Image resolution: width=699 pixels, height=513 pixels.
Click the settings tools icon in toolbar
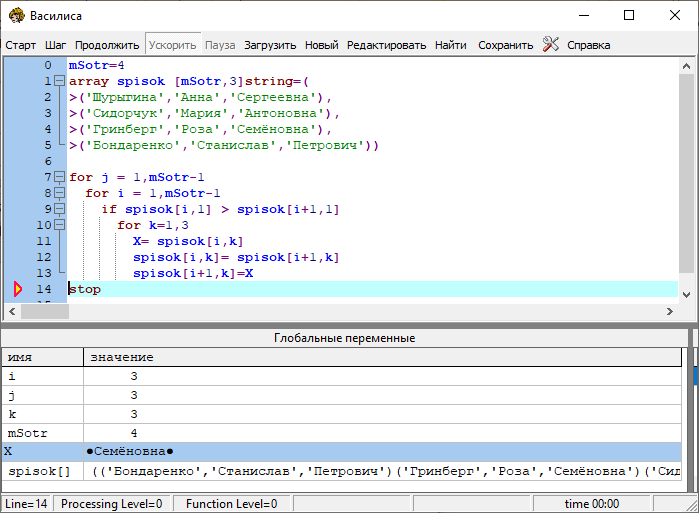tap(551, 45)
